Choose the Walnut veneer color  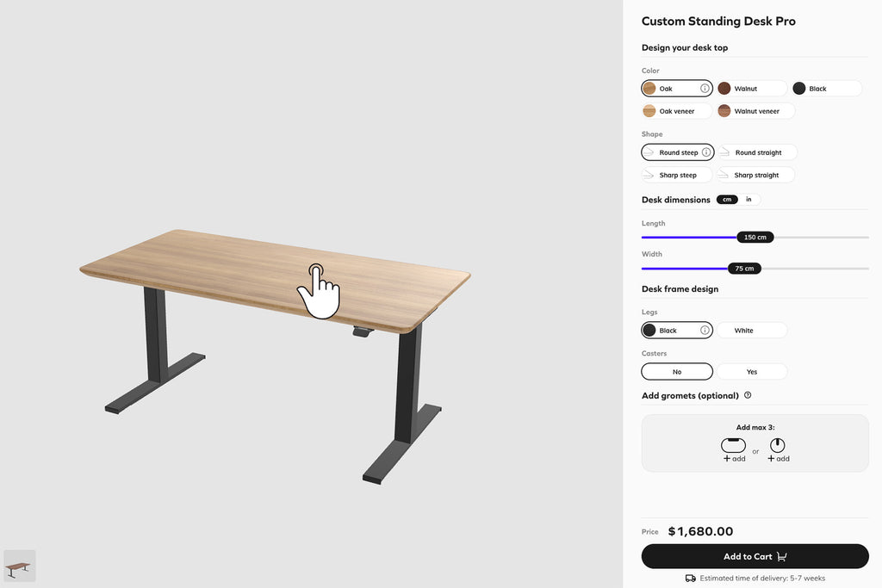click(x=756, y=111)
